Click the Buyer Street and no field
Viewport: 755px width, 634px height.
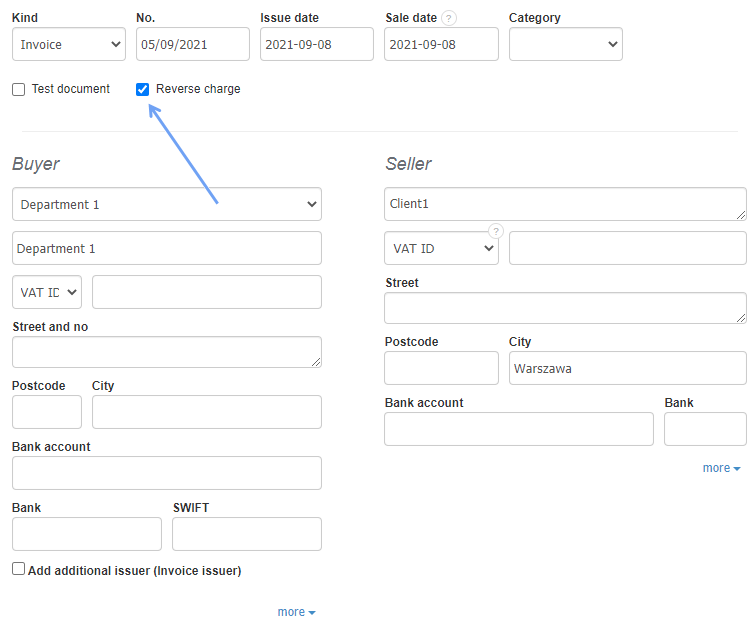point(167,352)
